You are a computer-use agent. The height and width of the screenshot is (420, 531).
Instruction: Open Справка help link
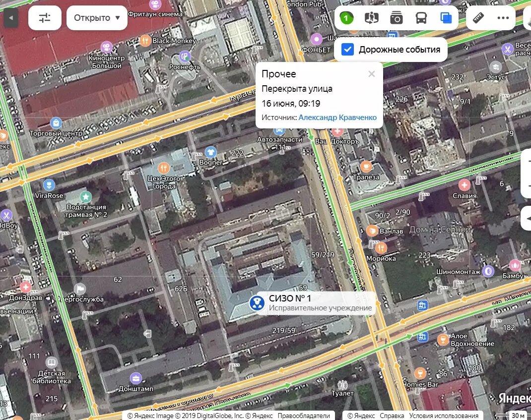click(x=392, y=416)
